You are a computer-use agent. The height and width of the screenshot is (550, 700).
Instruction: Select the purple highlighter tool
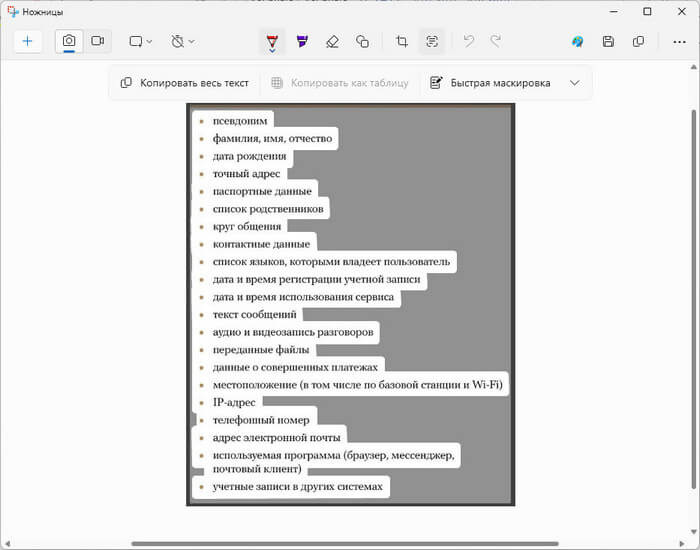(302, 41)
